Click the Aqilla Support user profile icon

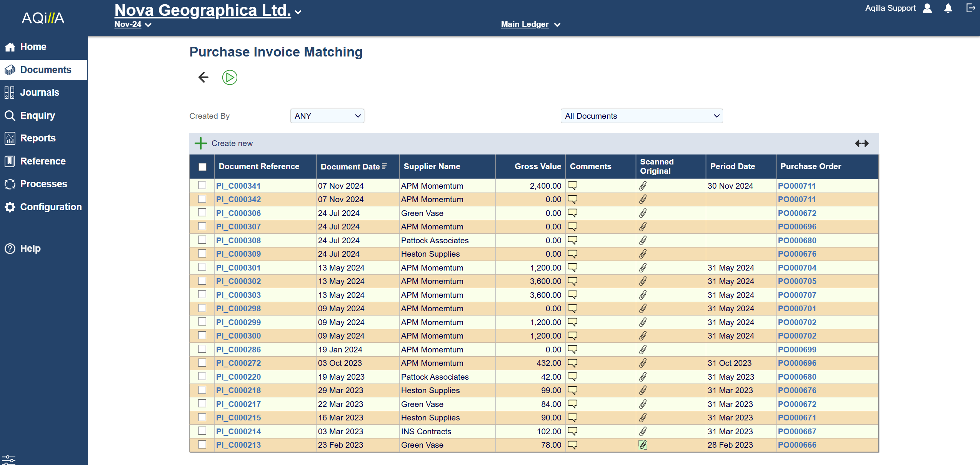coord(927,8)
